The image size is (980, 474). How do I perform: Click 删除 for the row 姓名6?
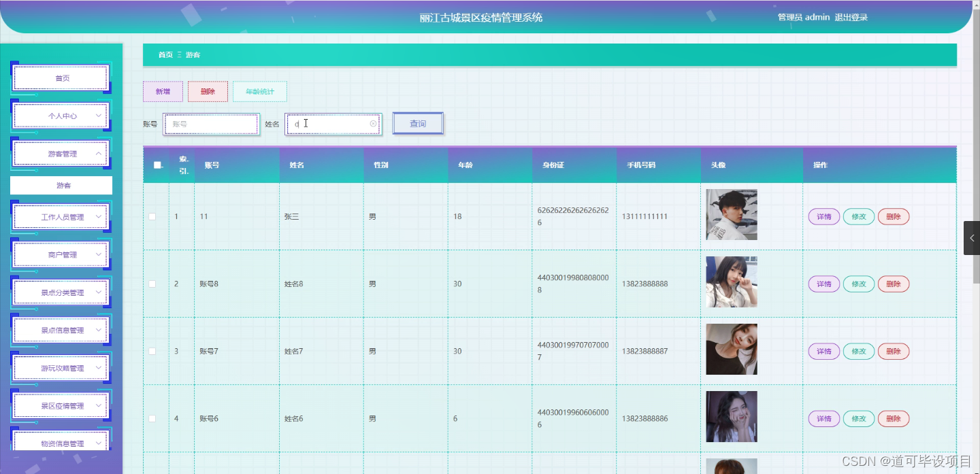pyautogui.click(x=894, y=418)
